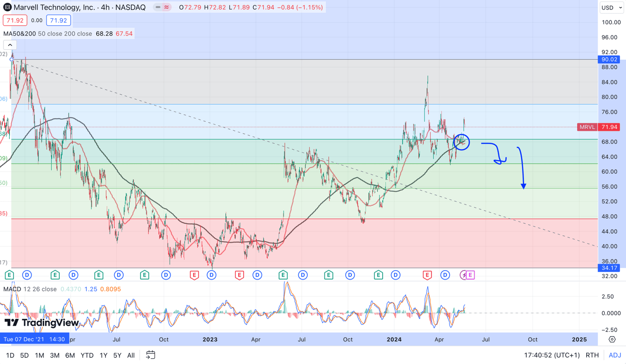Click the 100.00 price scale label

(610, 22)
